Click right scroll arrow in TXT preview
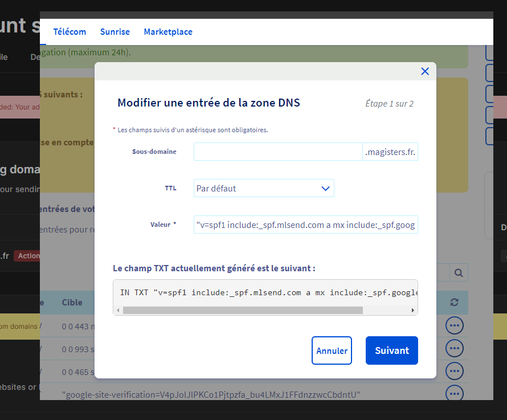 click(412, 311)
